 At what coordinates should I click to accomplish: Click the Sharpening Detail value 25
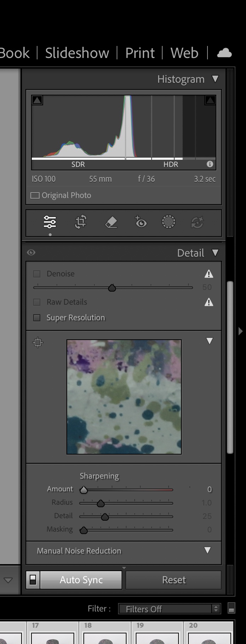(207, 516)
